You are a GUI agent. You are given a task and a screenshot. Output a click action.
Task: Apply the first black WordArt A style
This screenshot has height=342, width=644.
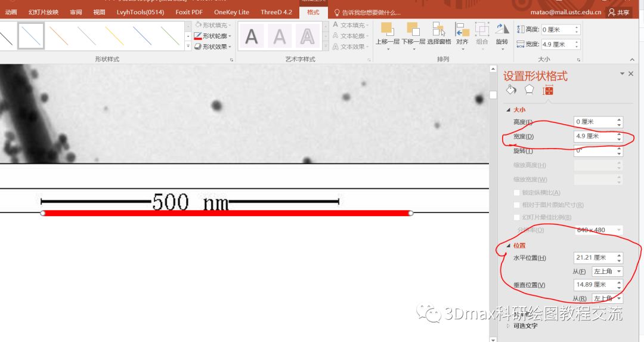pos(252,36)
